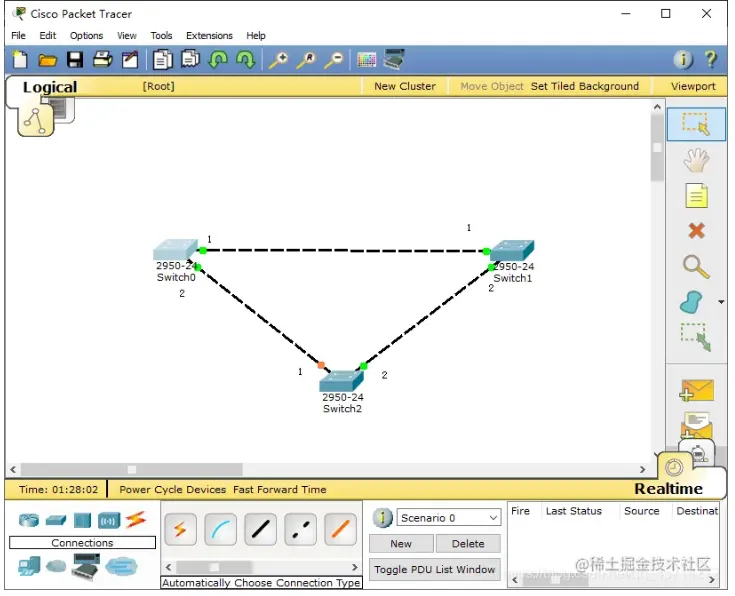Click the Zoom Out magnifier icon

tap(334, 60)
